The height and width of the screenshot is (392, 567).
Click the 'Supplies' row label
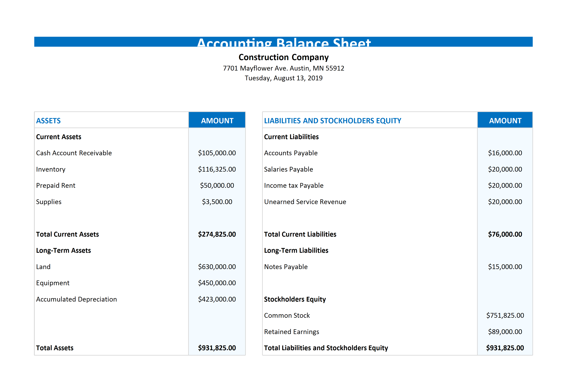click(x=49, y=202)
